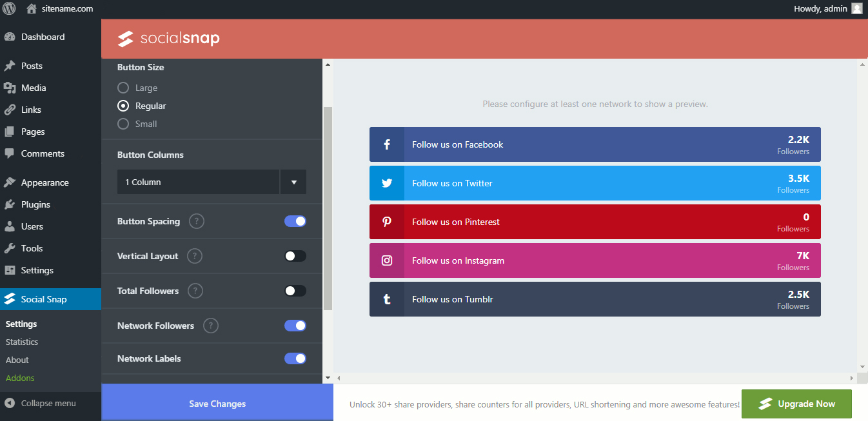Screen dimensions: 868x421
Task: Open help tooltip for Button Spacing
Action: [197, 221]
